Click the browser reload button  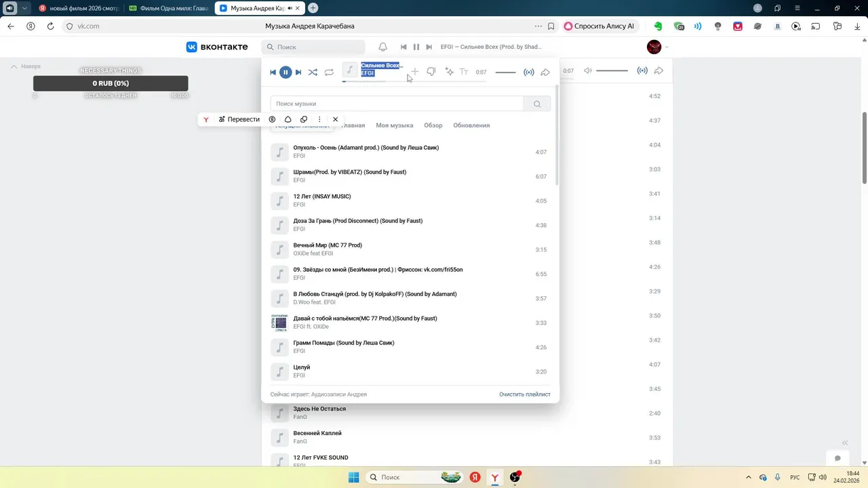pyautogui.click(x=50, y=26)
